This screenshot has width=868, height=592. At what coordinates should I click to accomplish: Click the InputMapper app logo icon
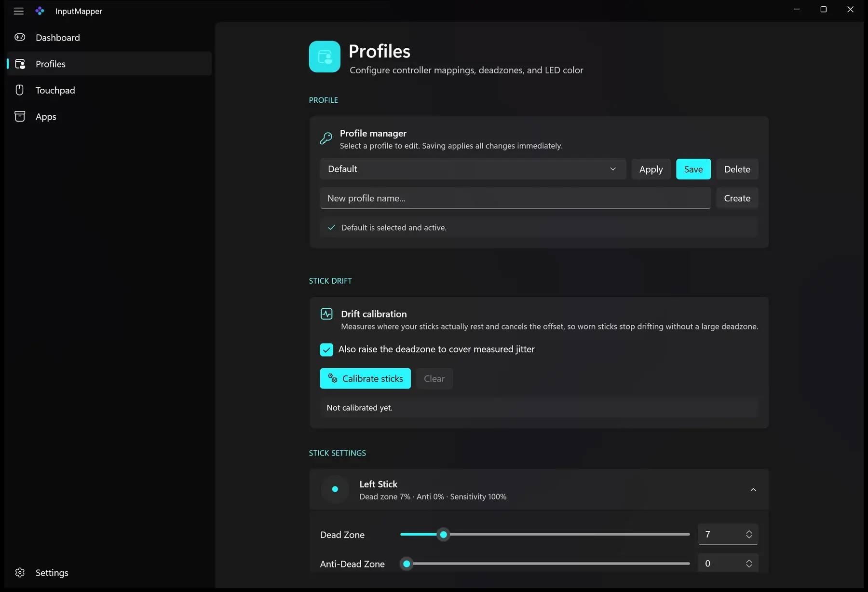click(x=40, y=11)
